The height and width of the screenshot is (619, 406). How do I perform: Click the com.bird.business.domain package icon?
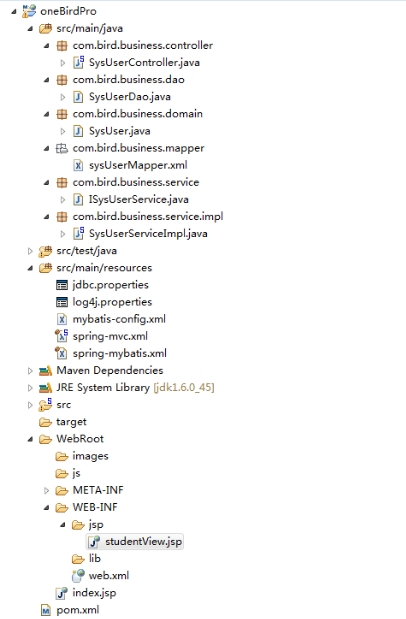click(62, 114)
